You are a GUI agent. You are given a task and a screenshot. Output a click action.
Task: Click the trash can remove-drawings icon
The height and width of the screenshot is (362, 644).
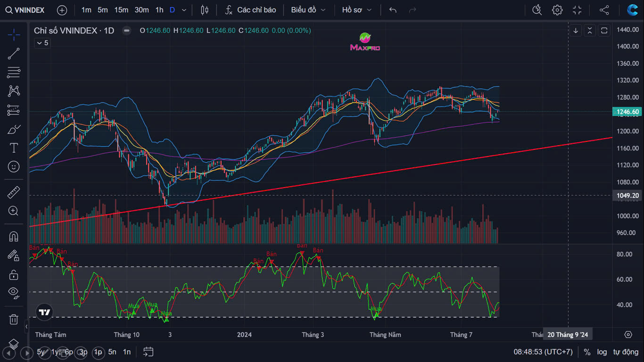click(x=14, y=319)
